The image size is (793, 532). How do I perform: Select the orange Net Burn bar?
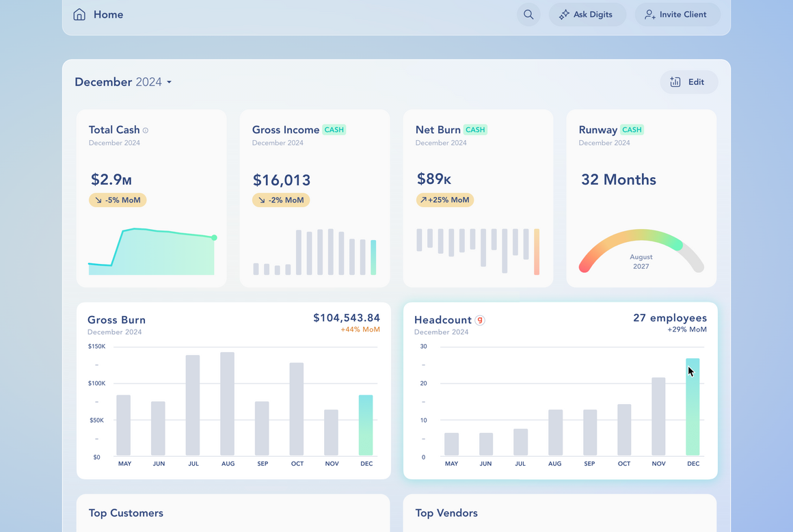click(x=537, y=252)
